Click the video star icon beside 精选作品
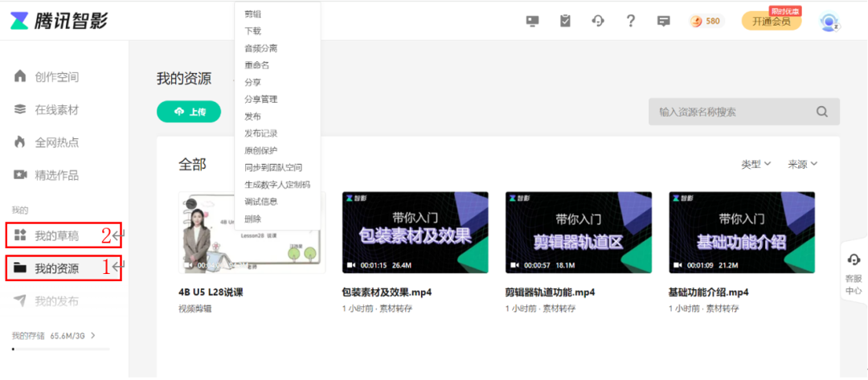This screenshot has width=868, height=380. coord(20,175)
